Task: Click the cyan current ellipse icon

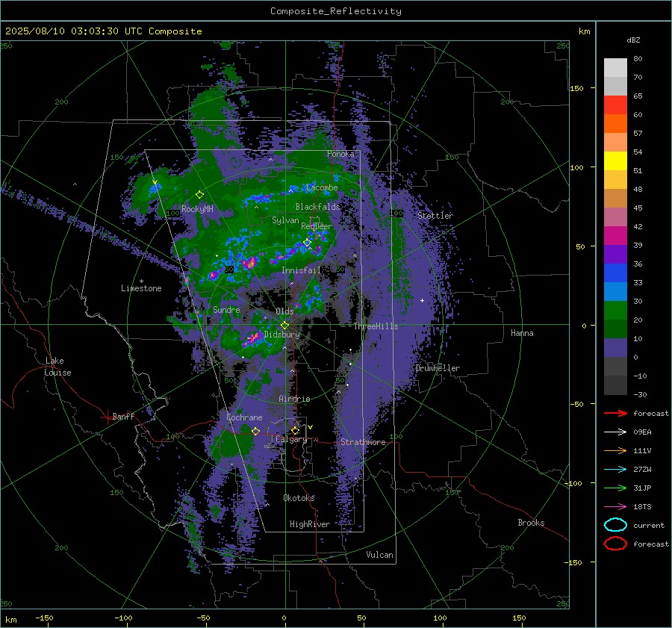Action: (615, 525)
